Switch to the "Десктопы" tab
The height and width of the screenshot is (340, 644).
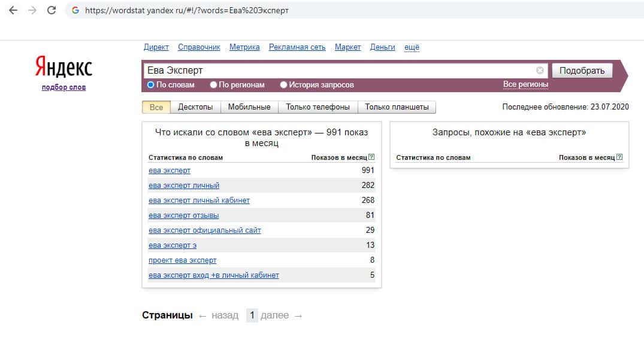[x=195, y=107]
